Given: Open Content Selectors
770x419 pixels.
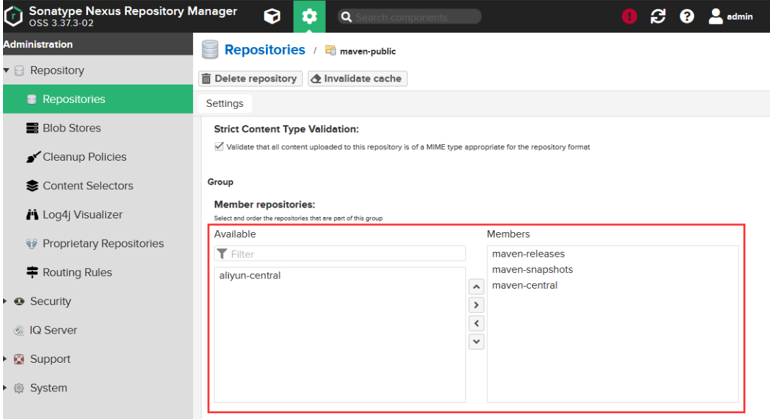Looking at the screenshot, I should point(88,186).
